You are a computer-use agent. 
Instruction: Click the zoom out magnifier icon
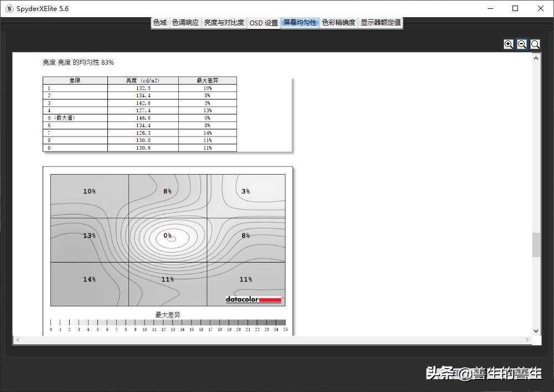tap(522, 44)
